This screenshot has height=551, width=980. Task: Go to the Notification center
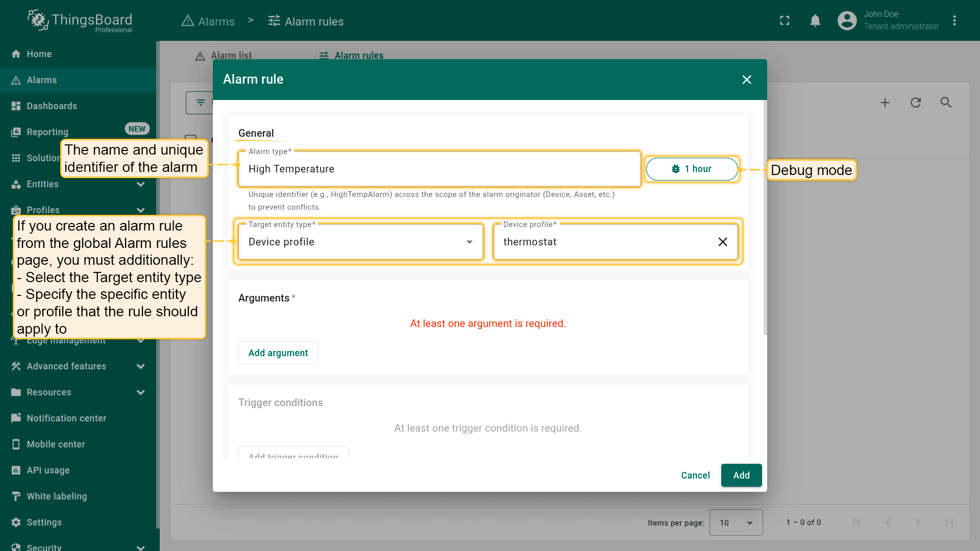click(x=66, y=418)
